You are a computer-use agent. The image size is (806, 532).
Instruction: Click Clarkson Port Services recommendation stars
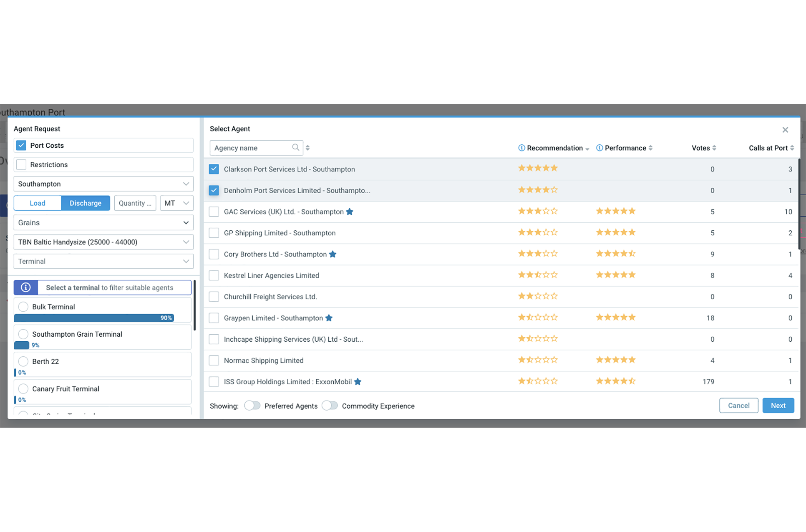pyautogui.click(x=538, y=168)
